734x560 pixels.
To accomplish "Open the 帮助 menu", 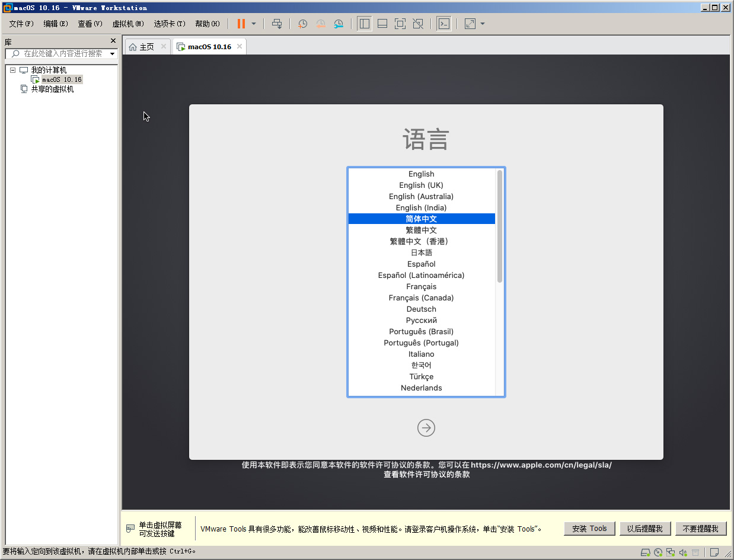I will (x=208, y=24).
